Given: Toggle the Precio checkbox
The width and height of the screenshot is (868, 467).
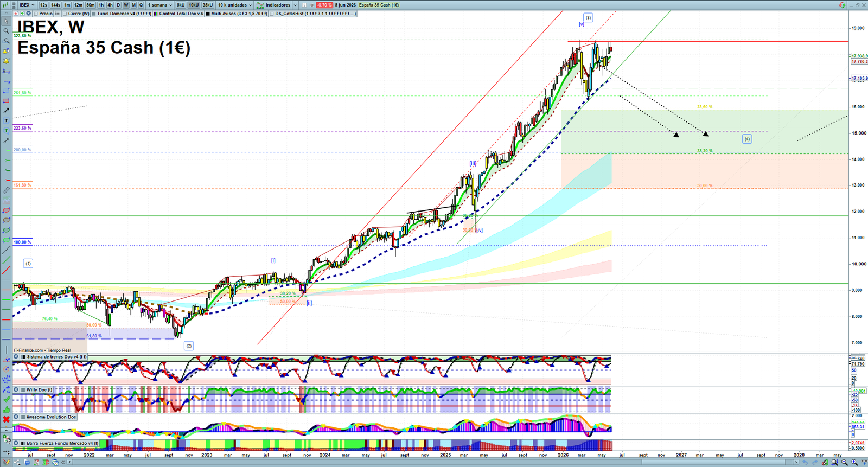Looking at the screenshot, I should [36, 14].
